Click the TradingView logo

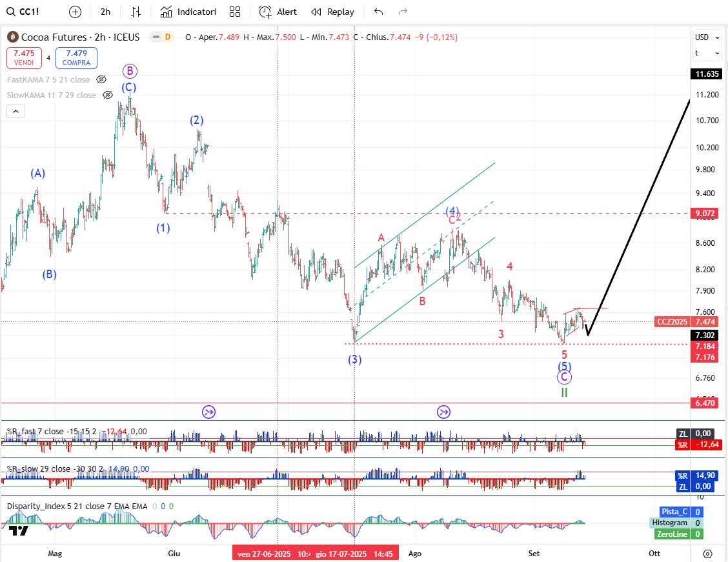(x=19, y=530)
